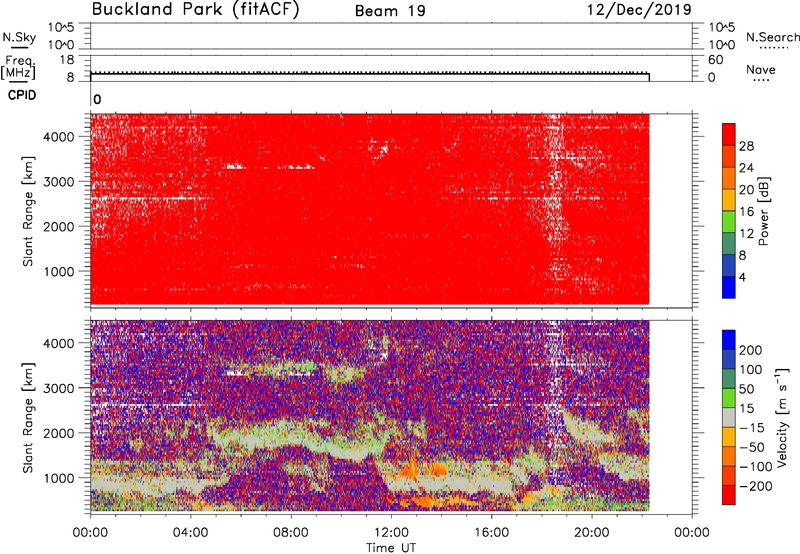The image size is (800, 554).
Task: Click the date '12/Dec/2019'
Action: pos(639,10)
